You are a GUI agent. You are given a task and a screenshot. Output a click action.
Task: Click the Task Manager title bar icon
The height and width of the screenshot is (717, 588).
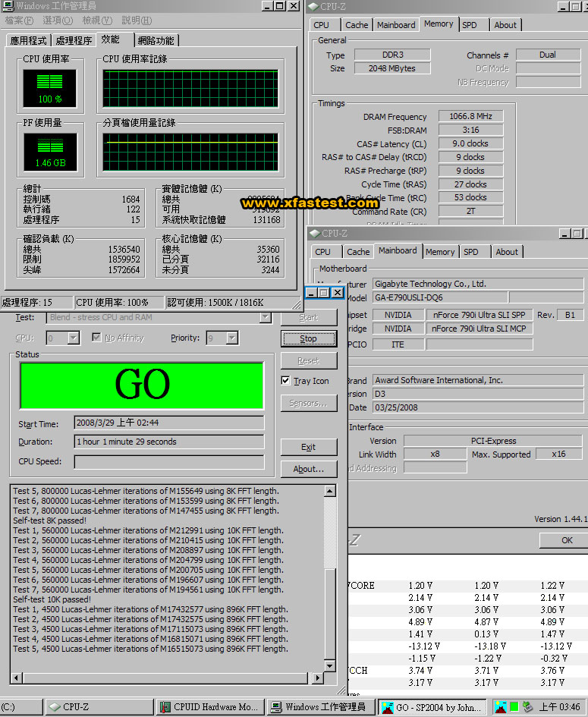8,6
